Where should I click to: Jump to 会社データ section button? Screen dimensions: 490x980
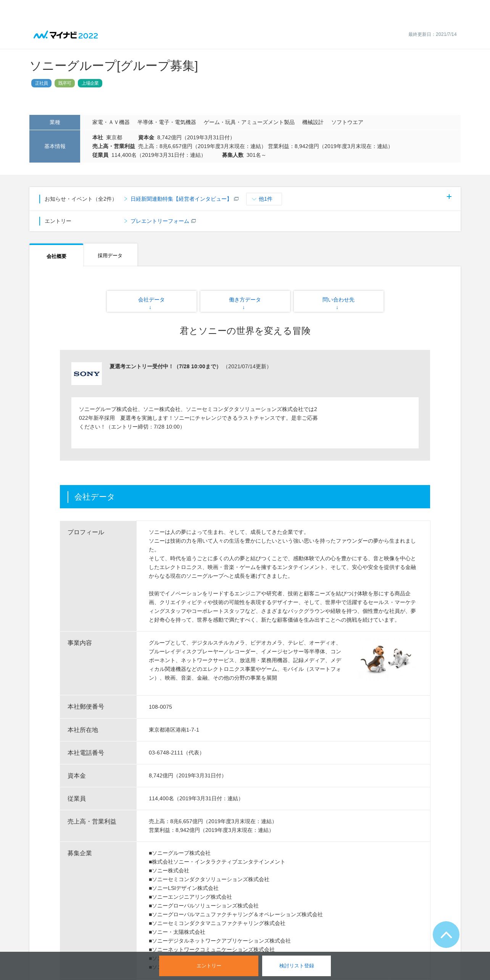(x=152, y=301)
